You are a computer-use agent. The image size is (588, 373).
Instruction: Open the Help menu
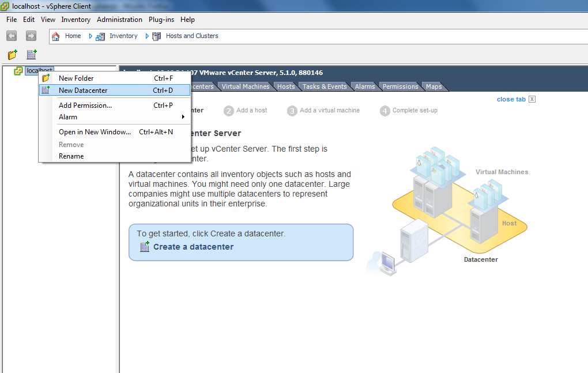(x=187, y=20)
